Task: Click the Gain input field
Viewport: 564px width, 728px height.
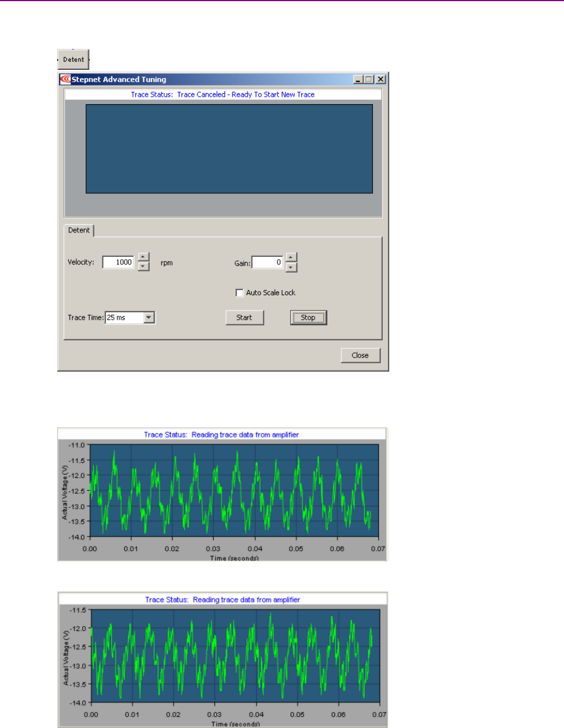Action: 267,262
